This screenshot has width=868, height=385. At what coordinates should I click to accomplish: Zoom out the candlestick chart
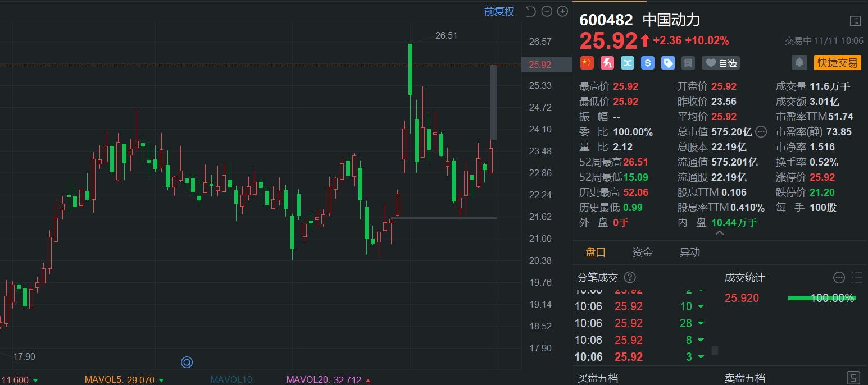(546, 11)
